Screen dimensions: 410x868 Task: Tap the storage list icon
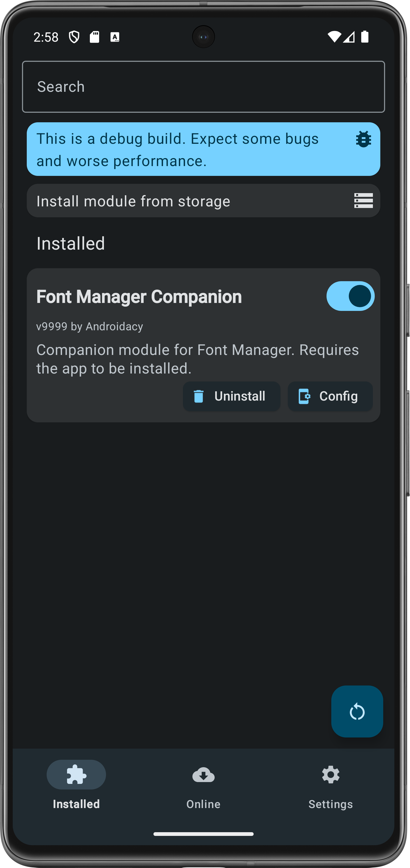363,201
